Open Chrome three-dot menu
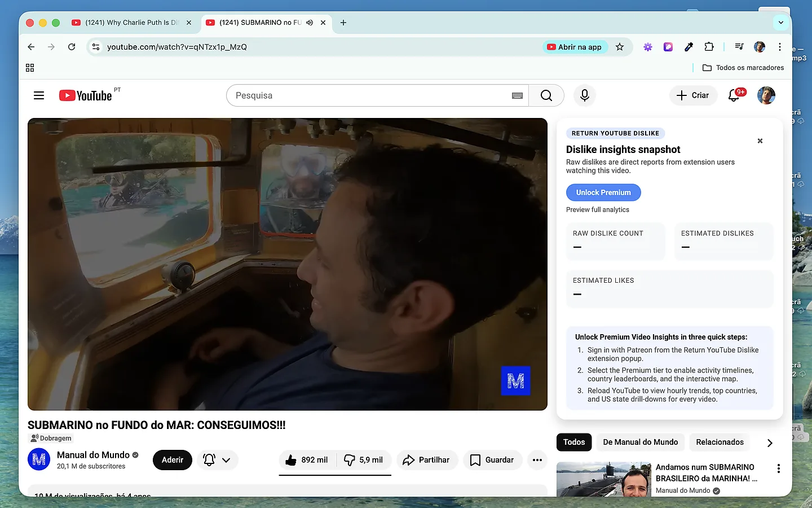Image resolution: width=812 pixels, height=508 pixels. [780, 47]
